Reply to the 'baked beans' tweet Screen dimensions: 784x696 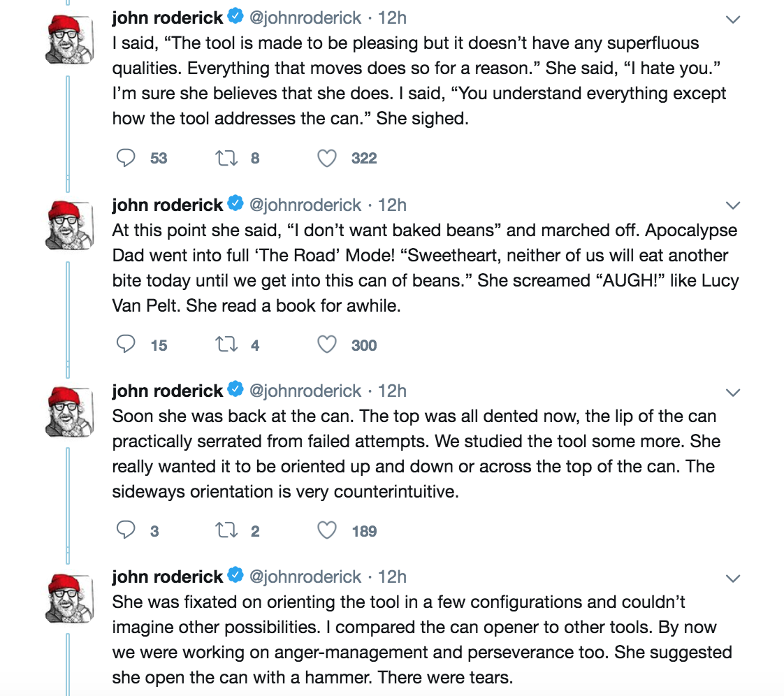[x=126, y=345]
